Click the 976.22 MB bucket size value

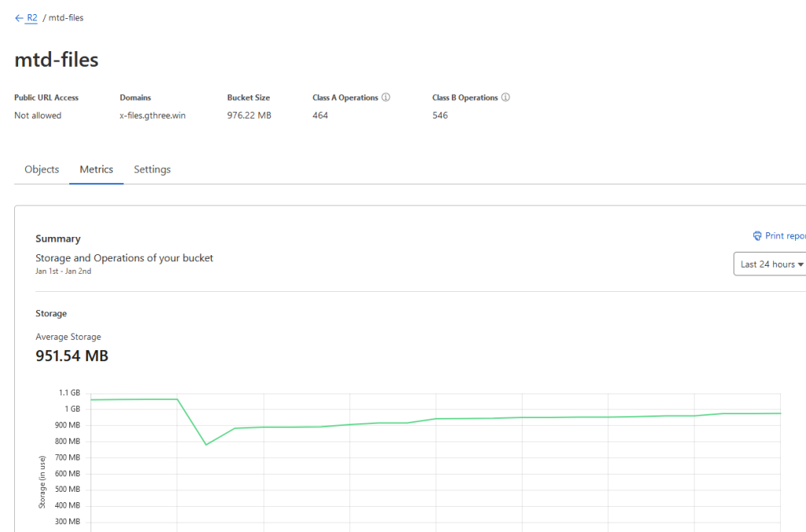click(x=249, y=116)
